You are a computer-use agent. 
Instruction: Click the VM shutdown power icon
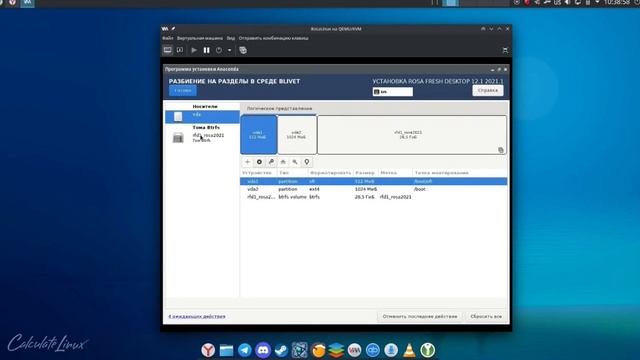click(219, 50)
